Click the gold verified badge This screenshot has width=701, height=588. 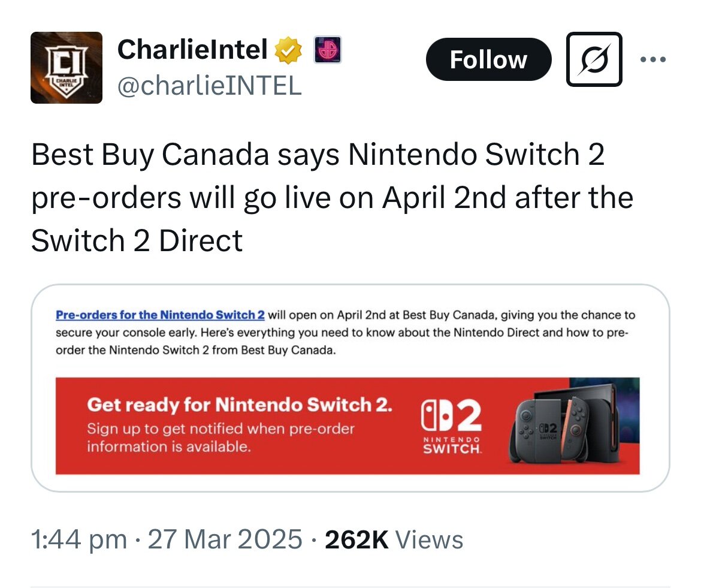288,50
